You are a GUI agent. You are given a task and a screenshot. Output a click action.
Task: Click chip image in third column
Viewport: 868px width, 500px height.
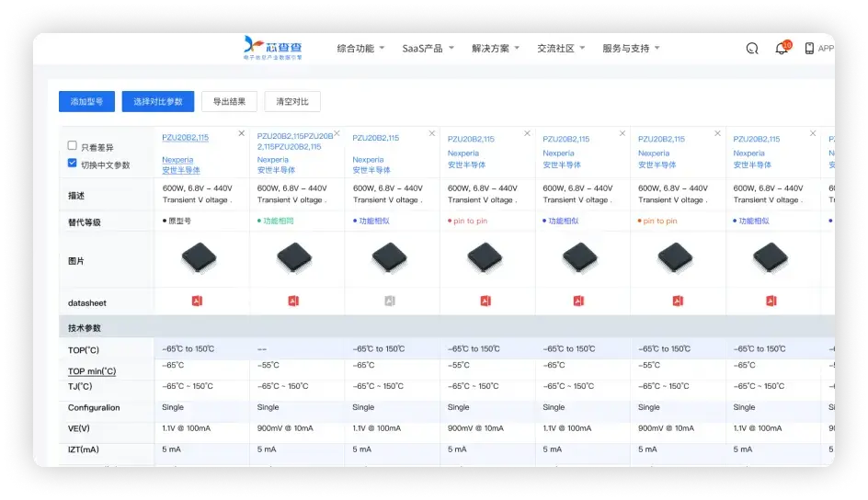(x=389, y=257)
